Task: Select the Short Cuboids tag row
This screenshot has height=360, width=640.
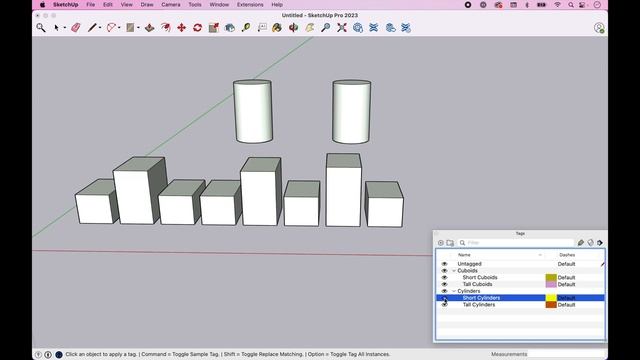Action: (x=520, y=278)
